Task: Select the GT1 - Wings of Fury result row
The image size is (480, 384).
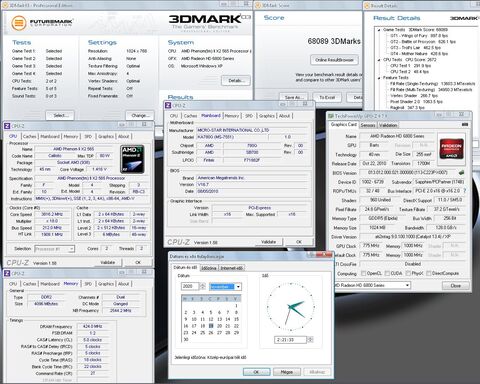Action: click(419, 36)
